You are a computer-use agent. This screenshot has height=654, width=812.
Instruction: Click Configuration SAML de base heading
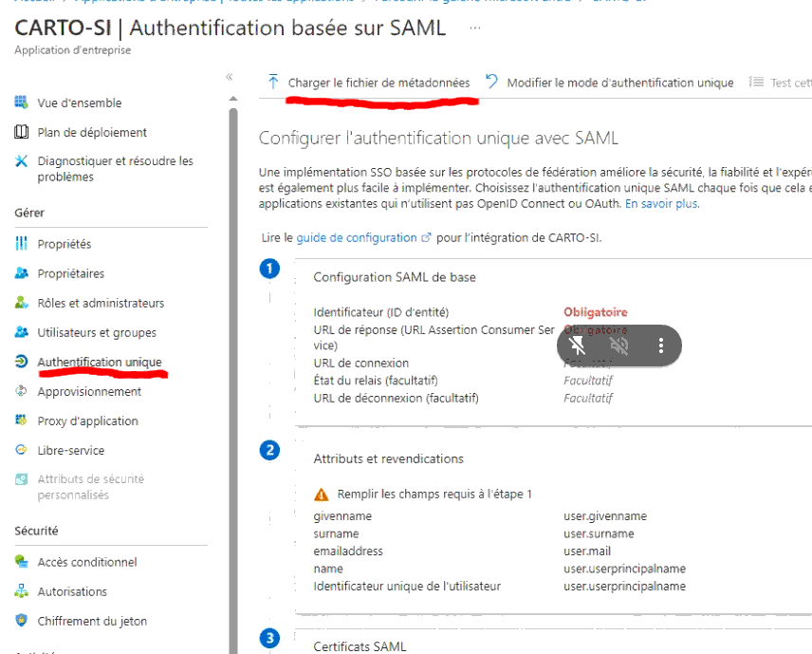click(395, 277)
